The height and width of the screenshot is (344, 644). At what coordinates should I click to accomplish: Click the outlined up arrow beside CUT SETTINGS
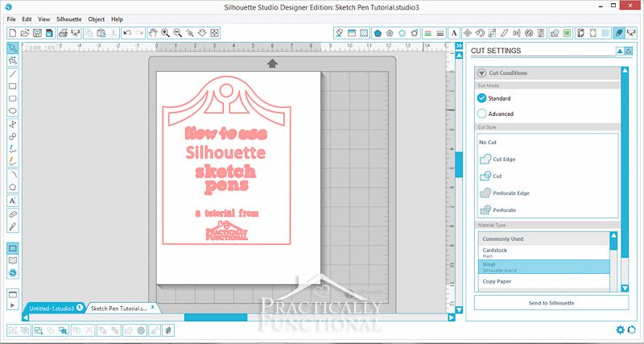tap(629, 51)
